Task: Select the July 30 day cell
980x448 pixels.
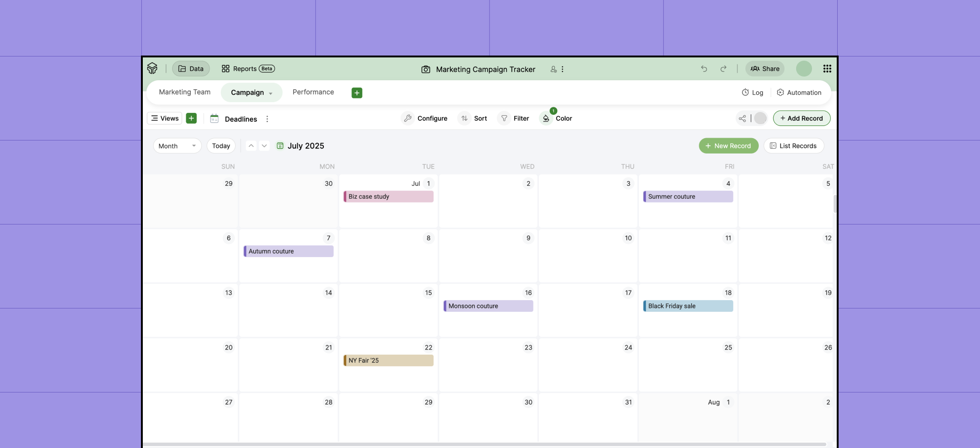Action: pos(488,418)
